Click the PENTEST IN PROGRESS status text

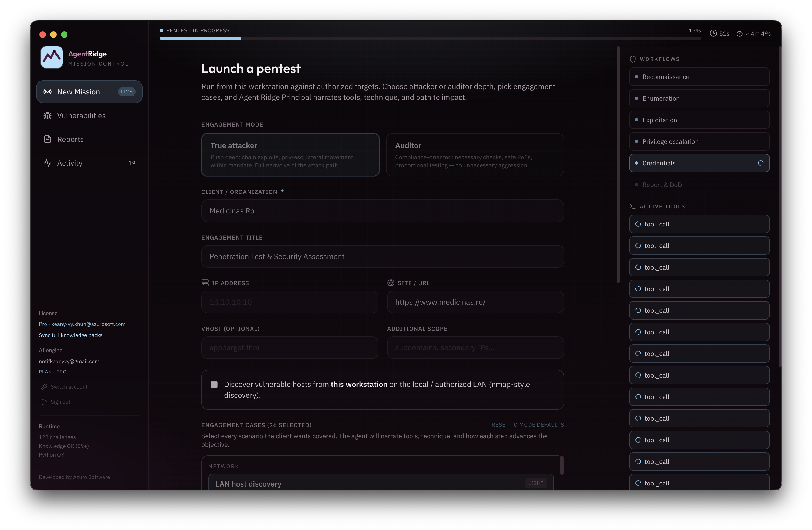pyautogui.click(x=198, y=30)
